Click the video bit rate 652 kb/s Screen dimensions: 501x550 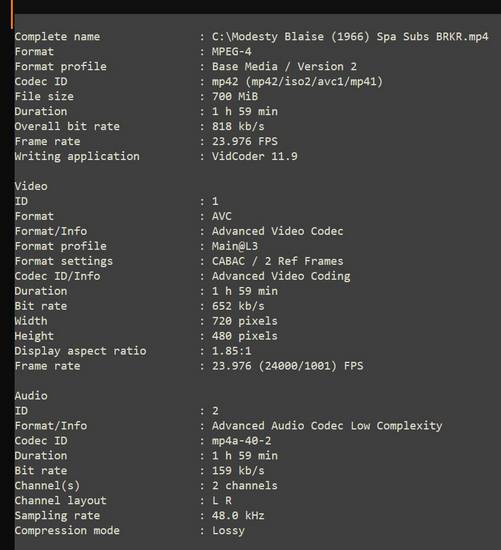click(238, 306)
